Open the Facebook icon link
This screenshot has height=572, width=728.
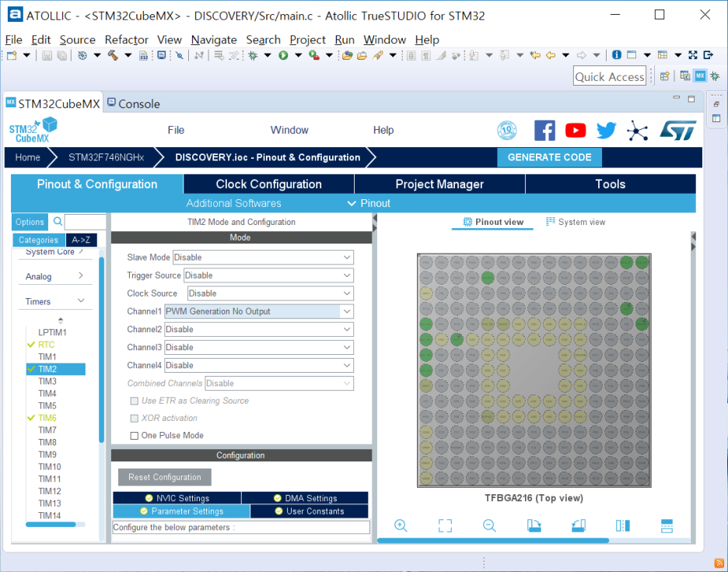tap(544, 130)
